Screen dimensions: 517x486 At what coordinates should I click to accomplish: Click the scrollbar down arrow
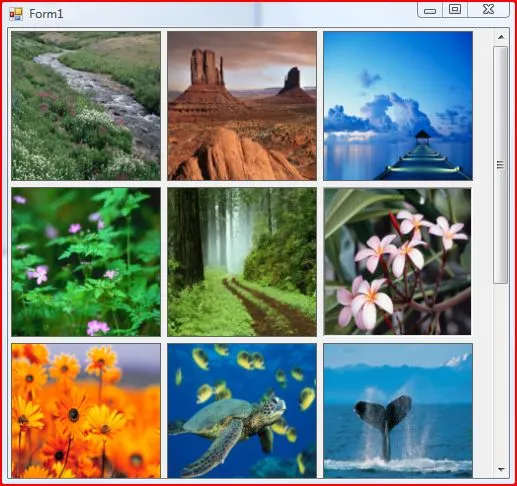(x=501, y=469)
